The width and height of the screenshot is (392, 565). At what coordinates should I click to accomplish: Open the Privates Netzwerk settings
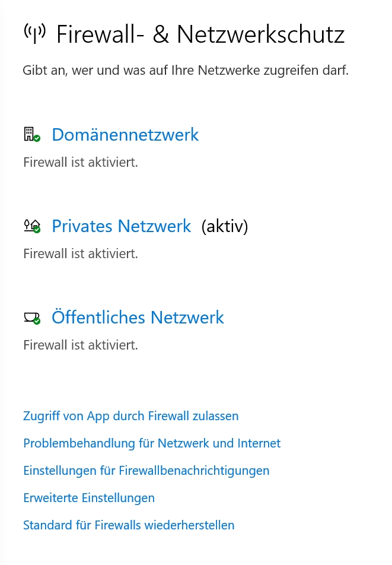pos(122,226)
